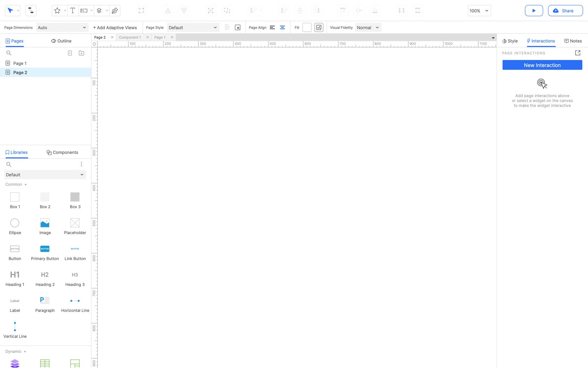The image size is (588, 368).
Task: Click the fill image import icon
Action: 319,28
